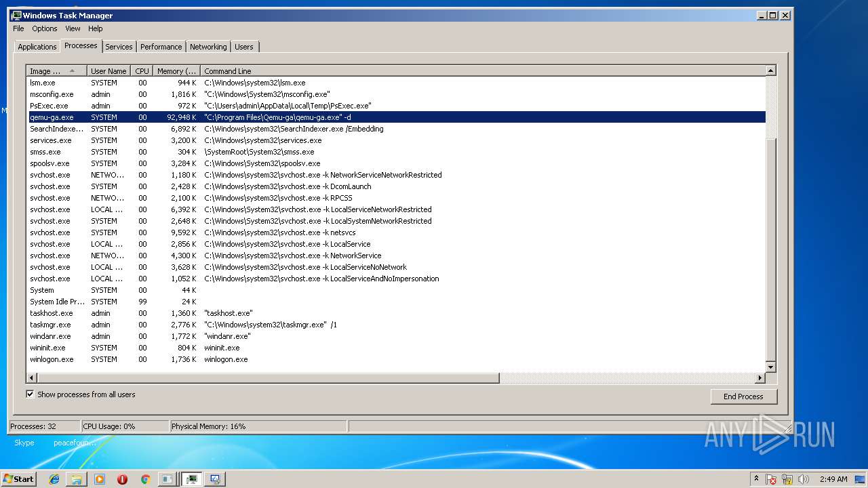The height and width of the screenshot is (488, 868).
Task: Select the winlogon.exe process row
Action: click(396, 359)
